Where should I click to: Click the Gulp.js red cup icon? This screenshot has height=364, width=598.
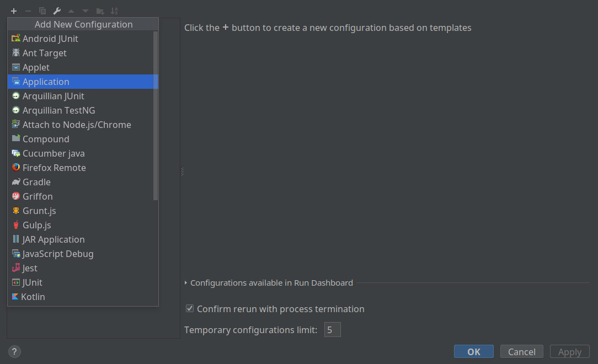pos(15,225)
